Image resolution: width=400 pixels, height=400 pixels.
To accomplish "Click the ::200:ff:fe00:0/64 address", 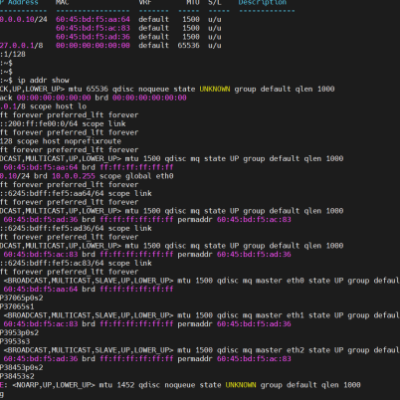I will coord(39,124).
